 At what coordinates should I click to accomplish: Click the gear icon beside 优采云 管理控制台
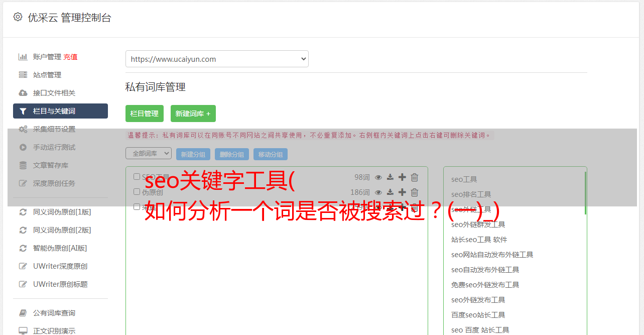[18, 17]
